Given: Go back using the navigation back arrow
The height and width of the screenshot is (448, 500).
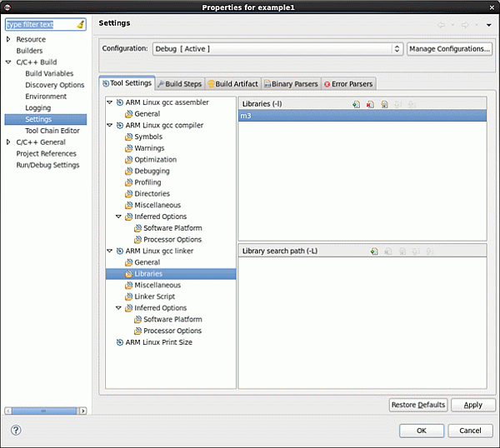Looking at the screenshot, I should click(x=442, y=25).
